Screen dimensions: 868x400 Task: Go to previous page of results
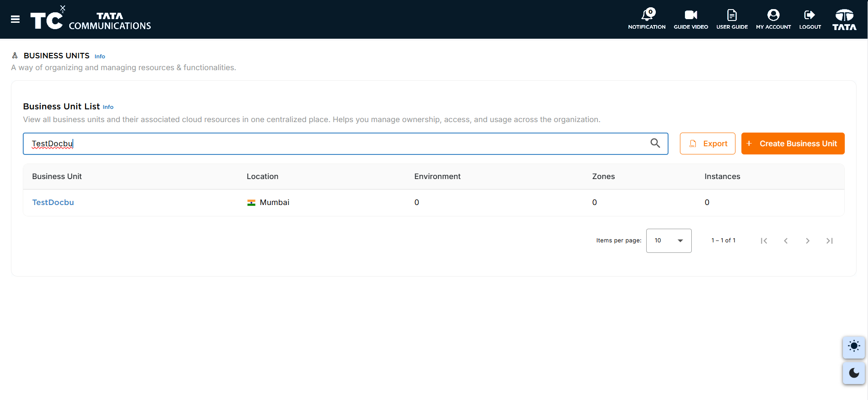pos(786,241)
